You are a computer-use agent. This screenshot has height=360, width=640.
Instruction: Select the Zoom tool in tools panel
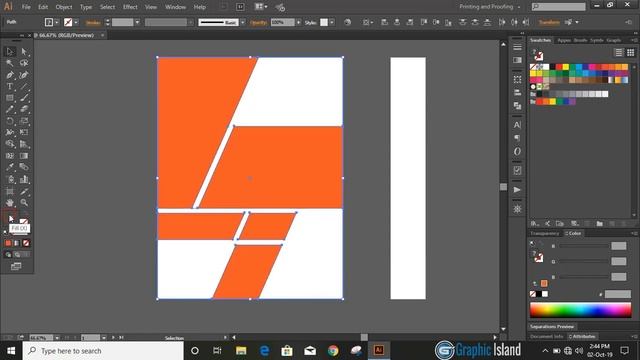[x=24, y=202]
